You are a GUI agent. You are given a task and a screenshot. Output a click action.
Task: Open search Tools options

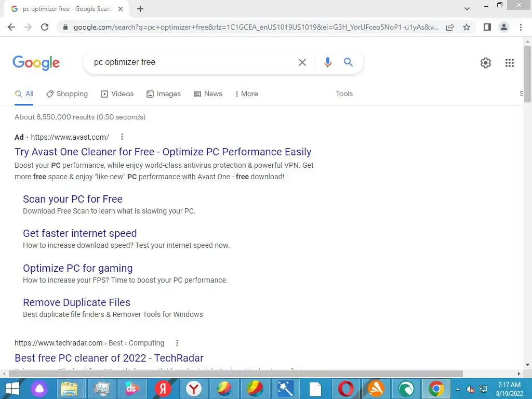(x=344, y=94)
